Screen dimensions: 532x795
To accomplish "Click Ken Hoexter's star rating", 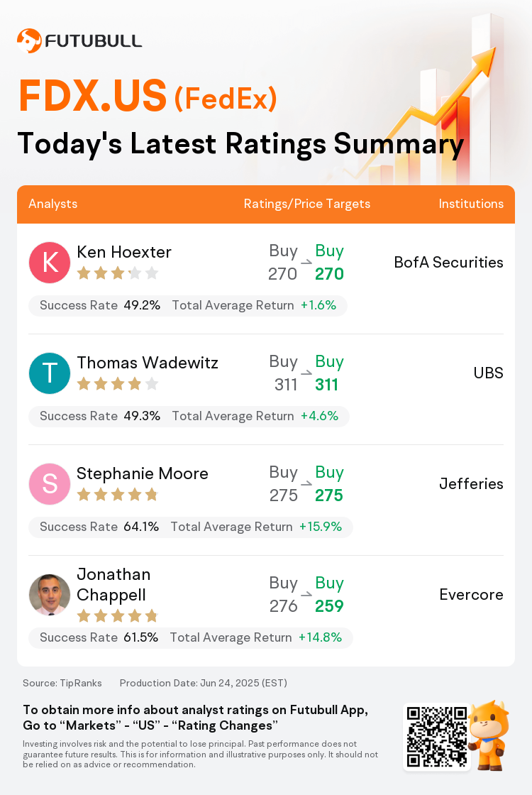I will click(118, 274).
